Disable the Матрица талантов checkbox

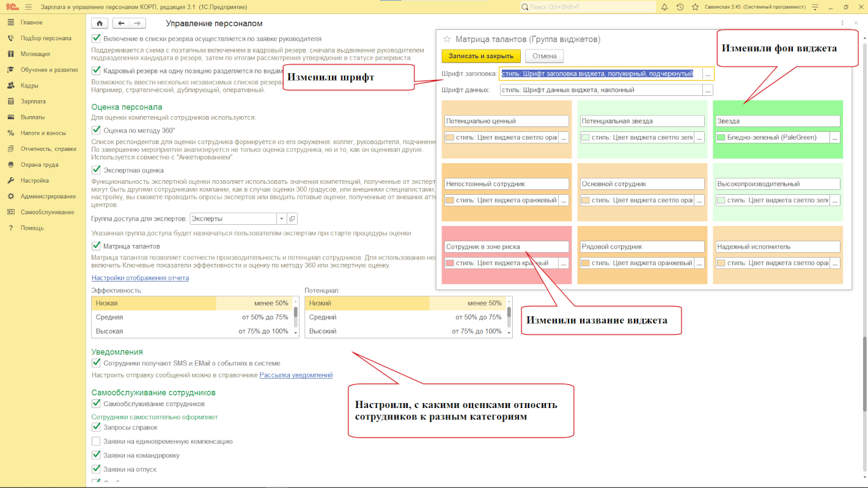coord(96,246)
